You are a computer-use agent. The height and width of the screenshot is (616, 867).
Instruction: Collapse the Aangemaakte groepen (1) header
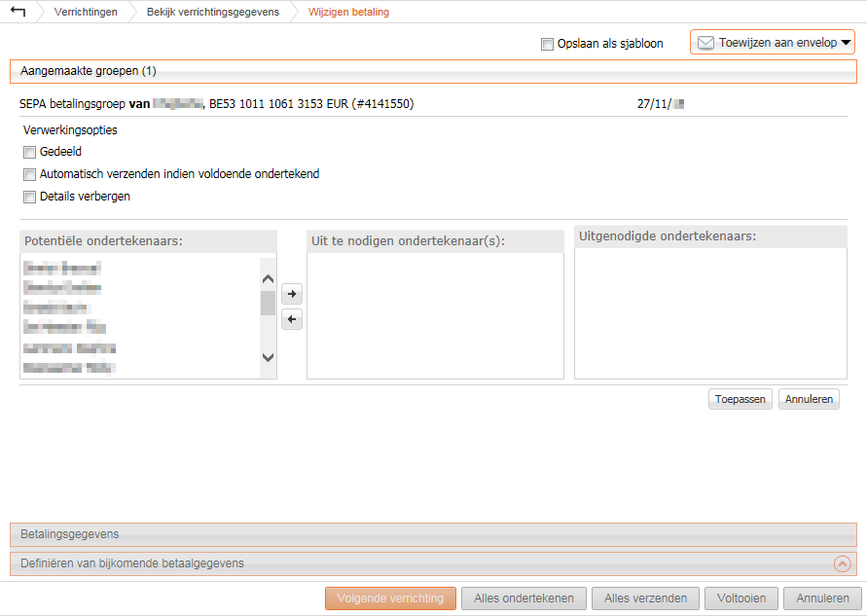pos(433,71)
